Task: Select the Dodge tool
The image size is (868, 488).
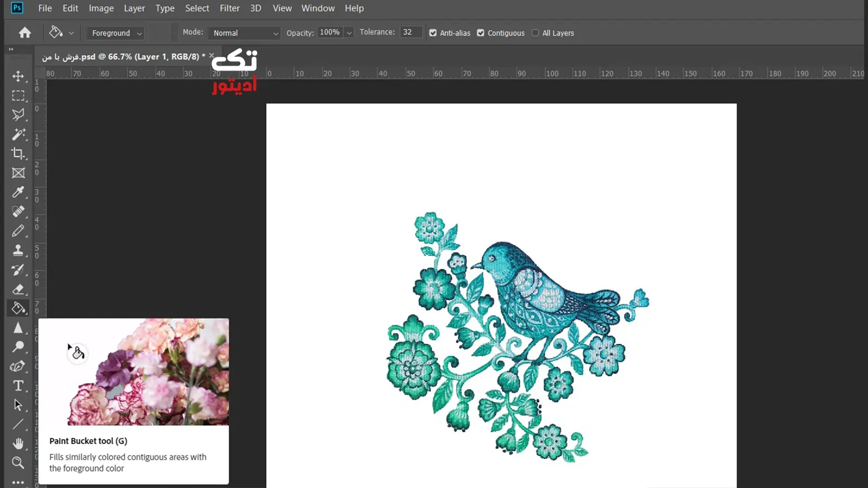Action: [x=18, y=347]
